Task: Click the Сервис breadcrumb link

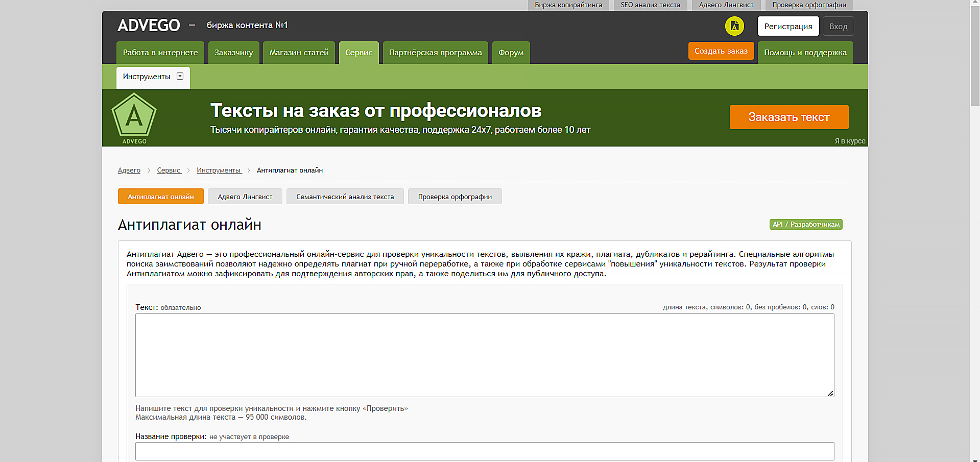Action: click(x=169, y=171)
